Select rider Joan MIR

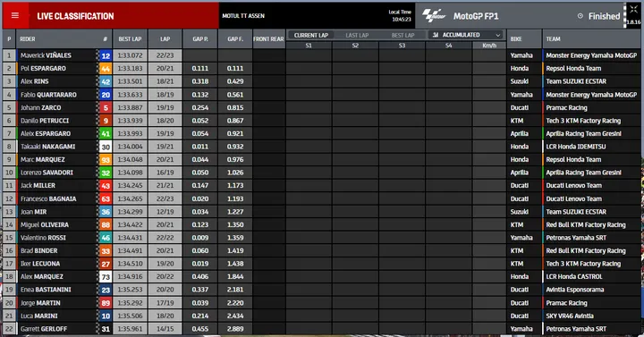coord(34,212)
